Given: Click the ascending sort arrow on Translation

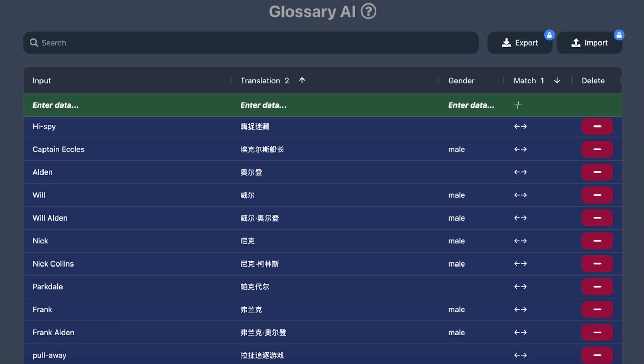Looking at the screenshot, I should 302,80.
